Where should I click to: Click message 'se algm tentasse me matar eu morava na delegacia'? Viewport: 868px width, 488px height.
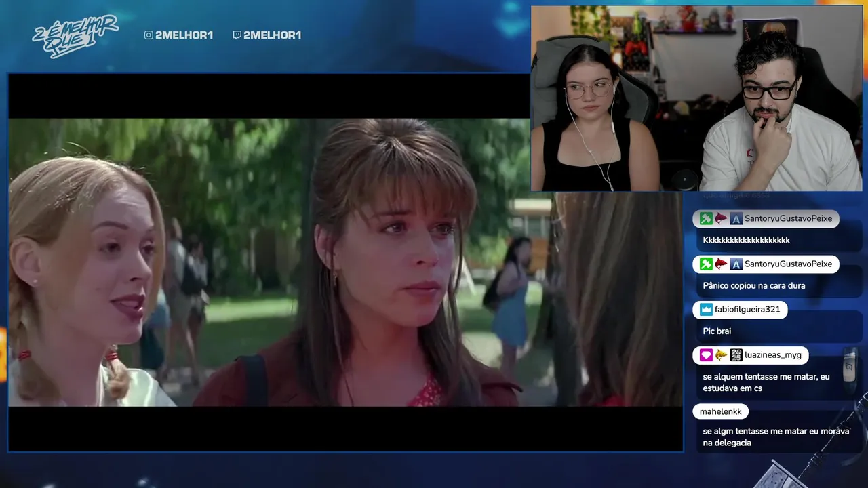point(776,436)
